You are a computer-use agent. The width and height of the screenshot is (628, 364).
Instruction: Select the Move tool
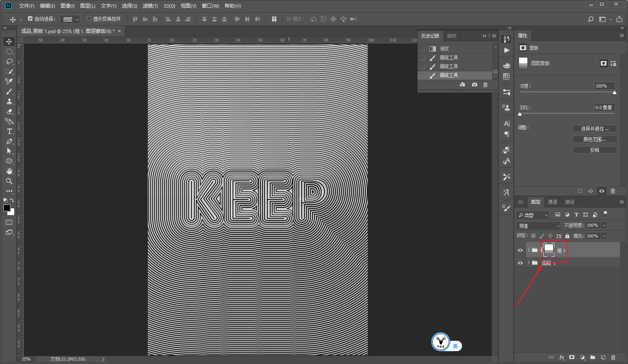tap(9, 41)
